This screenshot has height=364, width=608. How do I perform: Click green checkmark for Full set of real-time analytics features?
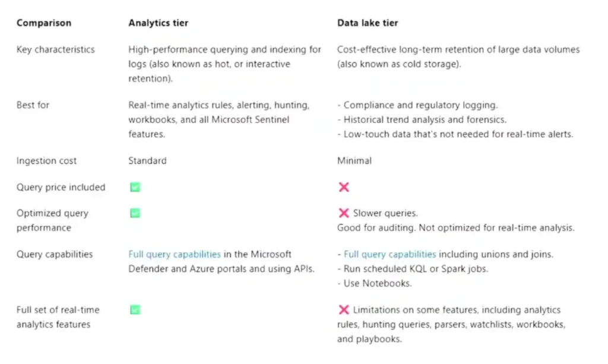click(135, 309)
